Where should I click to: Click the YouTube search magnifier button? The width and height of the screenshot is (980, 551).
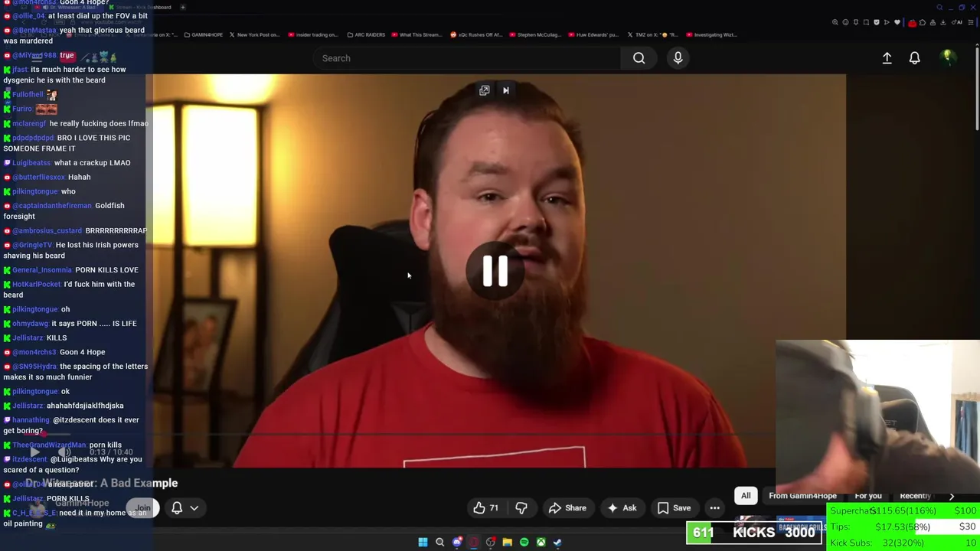[639, 58]
